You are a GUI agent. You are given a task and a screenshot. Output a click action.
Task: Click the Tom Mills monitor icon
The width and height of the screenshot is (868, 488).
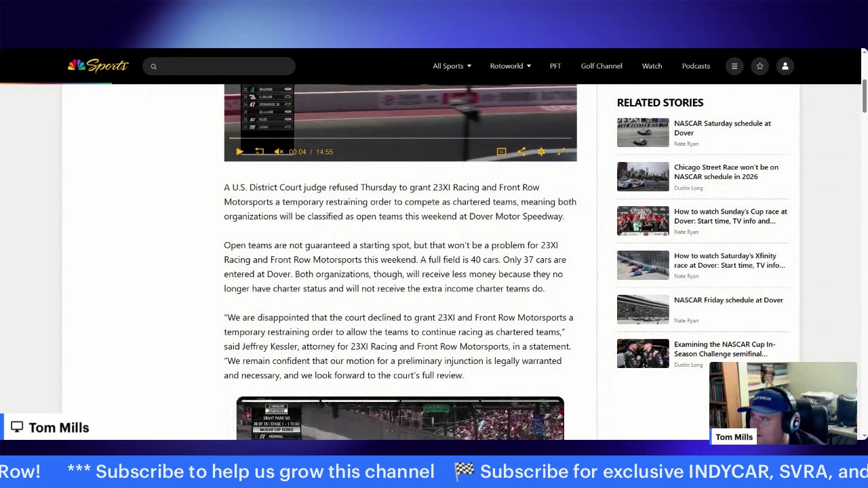[17, 427]
